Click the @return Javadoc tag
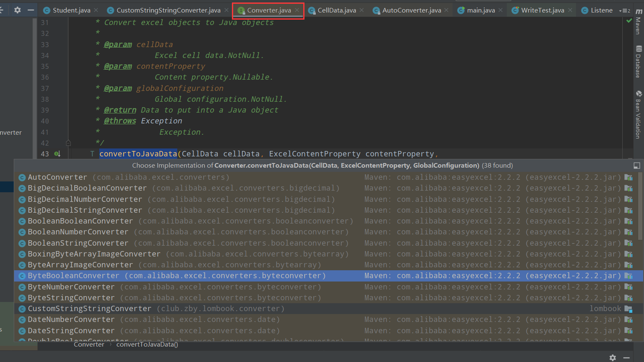Screen dimensions: 644x362 pos(120,110)
